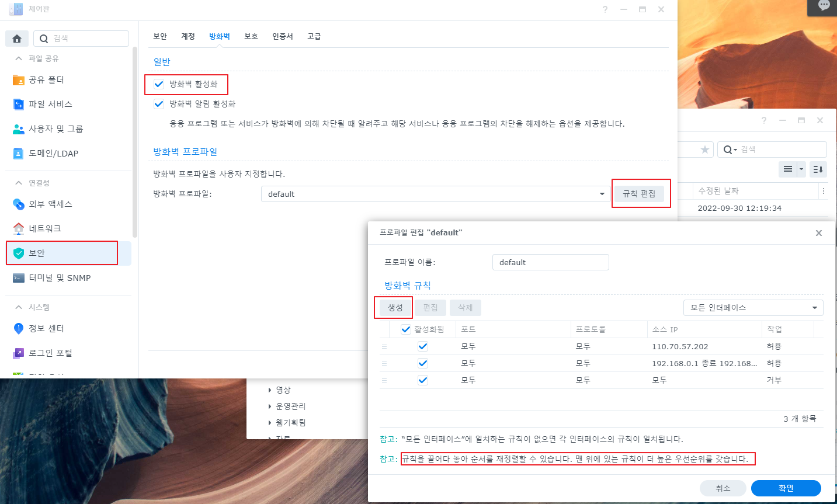Open 외부 액세스 settings
This screenshot has height=504, width=837.
point(68,204)
